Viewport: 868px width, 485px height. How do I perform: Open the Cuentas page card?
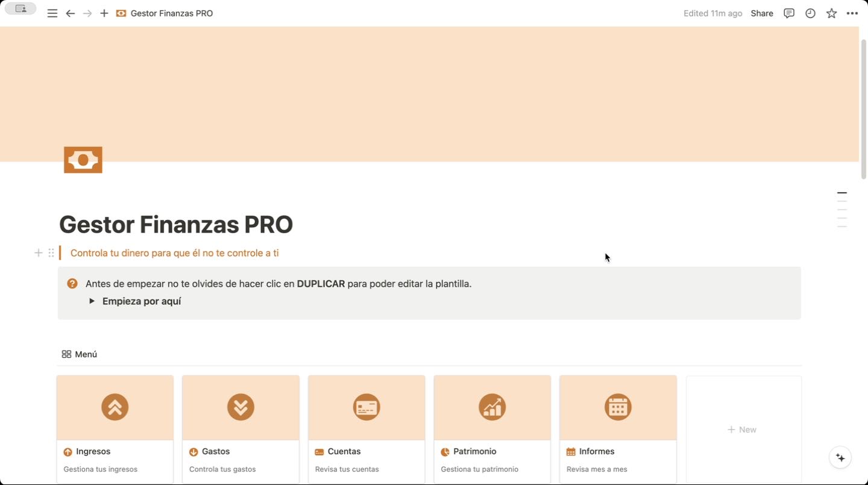point(366,429)
